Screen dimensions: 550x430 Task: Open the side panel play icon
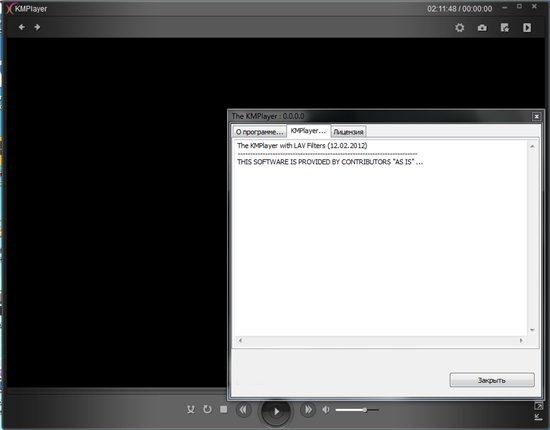click(527, 28)
